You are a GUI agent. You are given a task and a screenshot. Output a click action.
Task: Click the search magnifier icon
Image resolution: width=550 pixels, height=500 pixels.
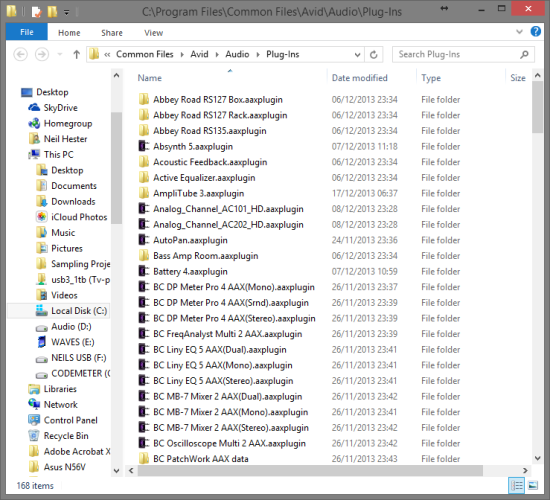point(524,54)
